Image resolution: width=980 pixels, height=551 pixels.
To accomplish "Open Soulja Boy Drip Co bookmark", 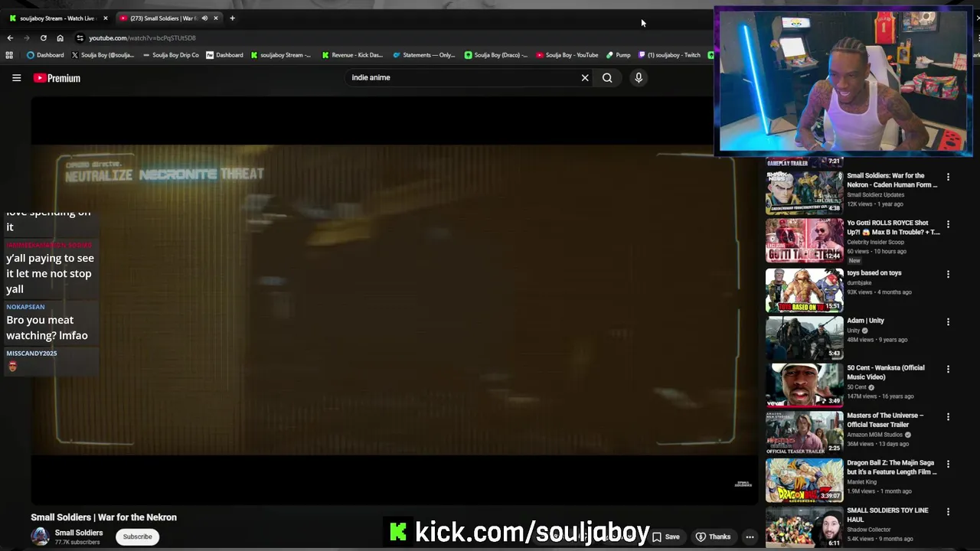I will coord(171,55).
